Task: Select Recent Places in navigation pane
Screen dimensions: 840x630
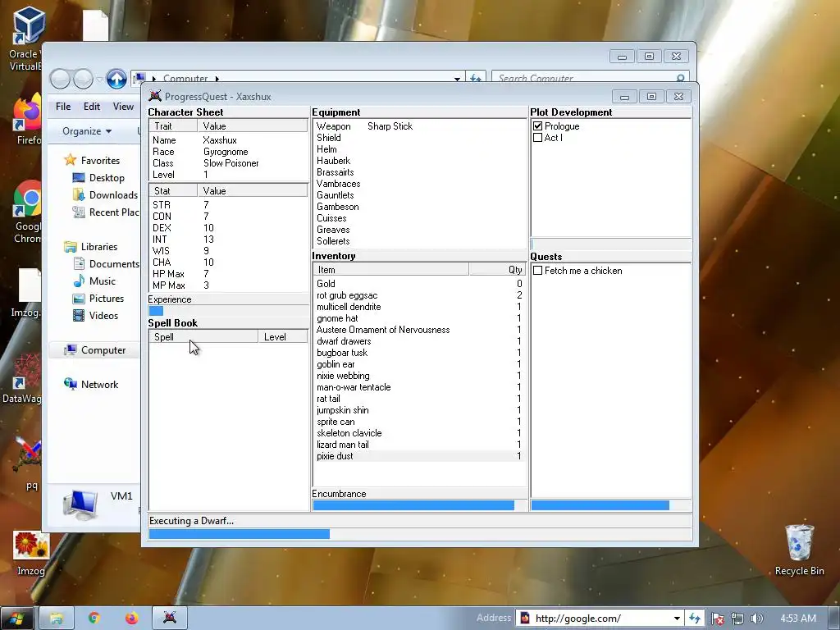Action: click(x=113, y=212)
